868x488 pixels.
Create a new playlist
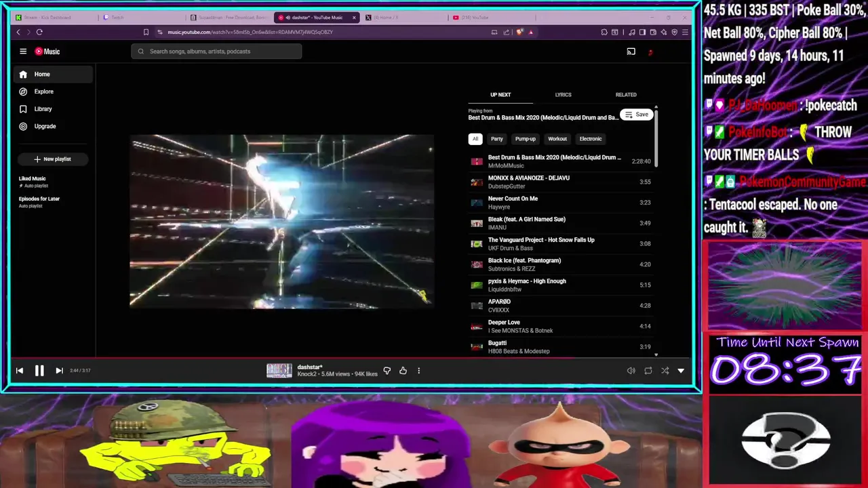(53, 159)
